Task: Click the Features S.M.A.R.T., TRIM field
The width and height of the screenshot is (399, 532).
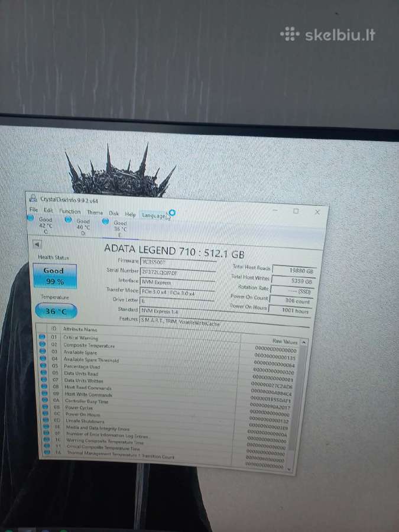Action: 224,323
